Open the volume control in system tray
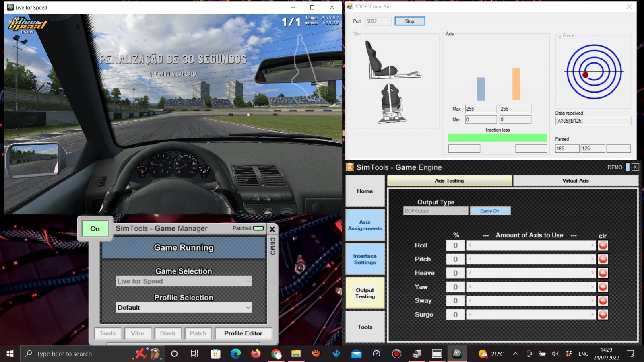Screen dimensions: 644x362 click(x=555, y=354)
